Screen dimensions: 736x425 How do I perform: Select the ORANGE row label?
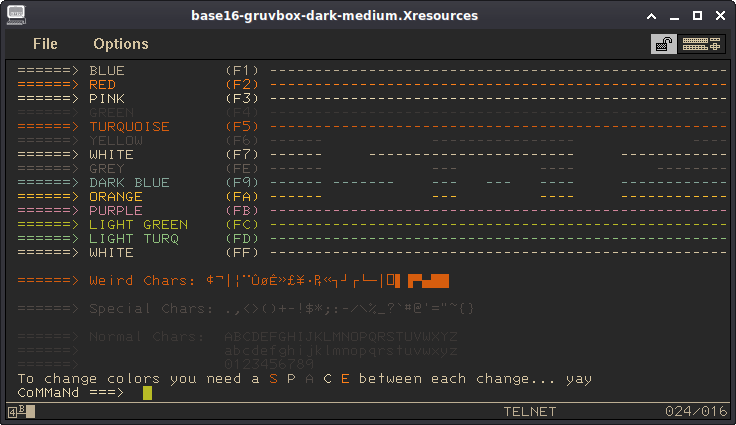click(x=116, y=197)
